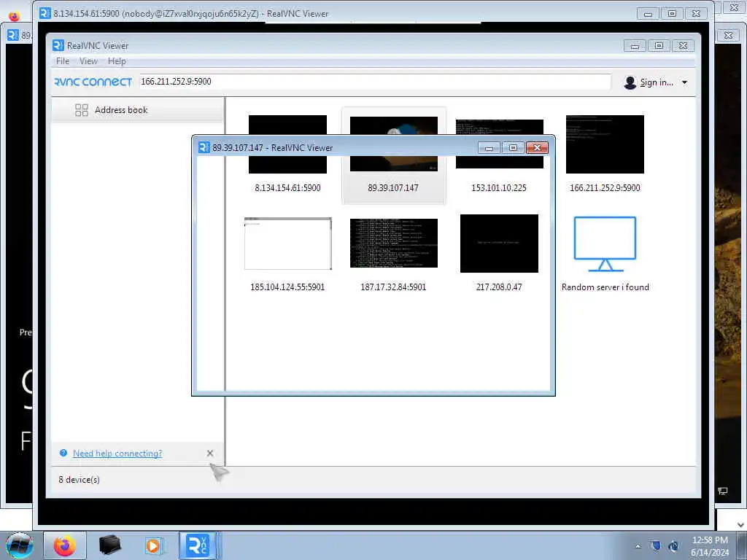
Task: Click the Sign in... label
Action: point(657,82)
